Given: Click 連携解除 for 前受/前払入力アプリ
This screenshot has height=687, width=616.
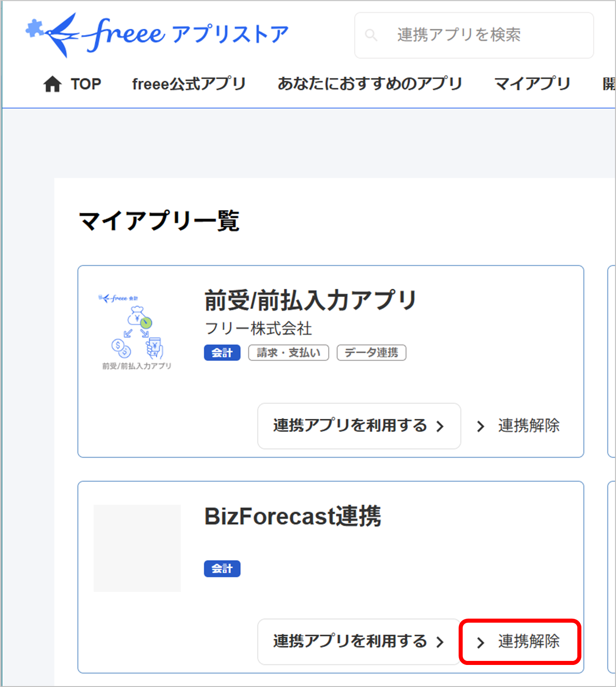Looking at the screenshot, I should point(518,426).
